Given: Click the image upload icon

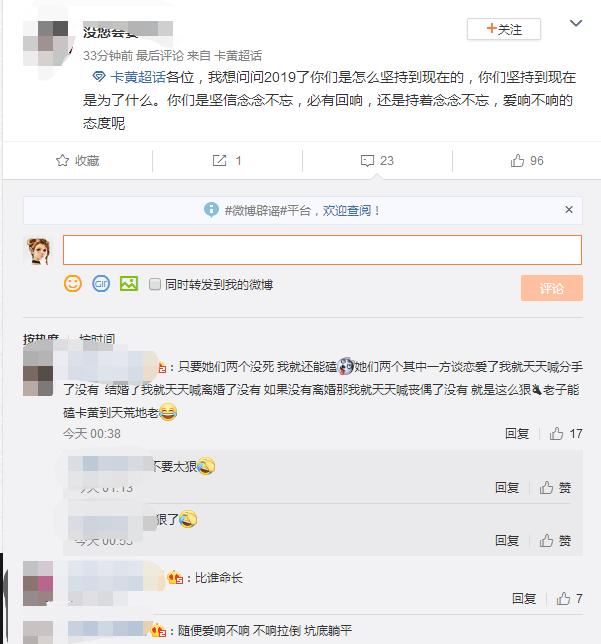Looking at the screenshot, I should pos(128,284).
